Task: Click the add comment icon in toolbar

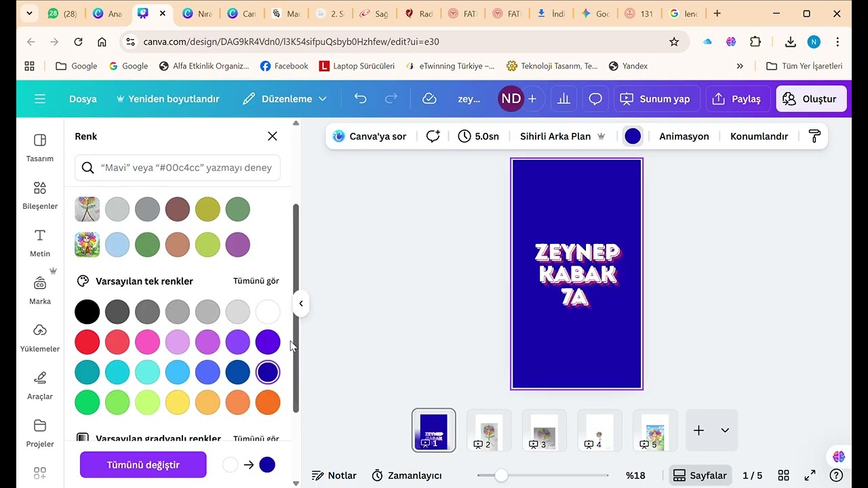Action: click(x=433, y=136)
